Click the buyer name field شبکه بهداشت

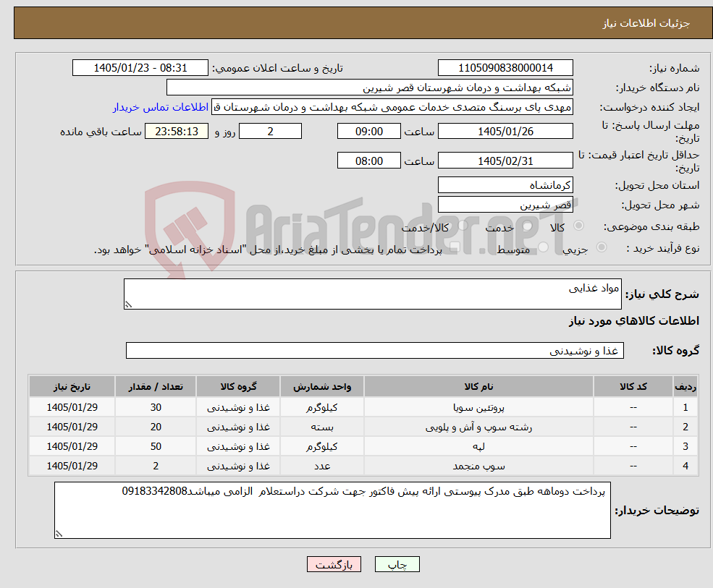pyautogui.click(x=370, y=88)
